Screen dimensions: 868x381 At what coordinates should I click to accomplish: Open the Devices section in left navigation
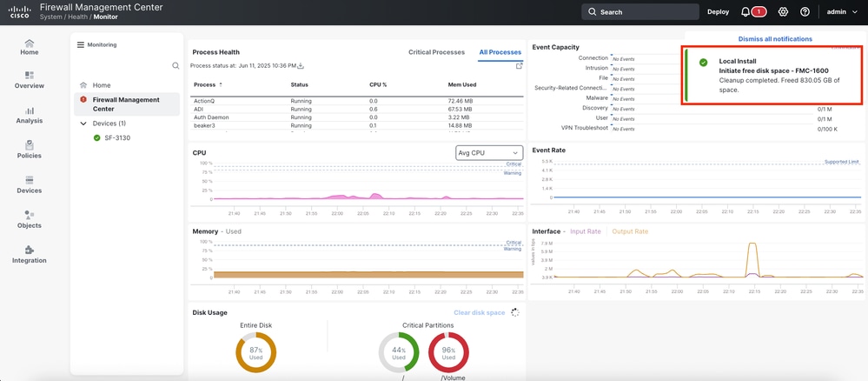(30, 184)
